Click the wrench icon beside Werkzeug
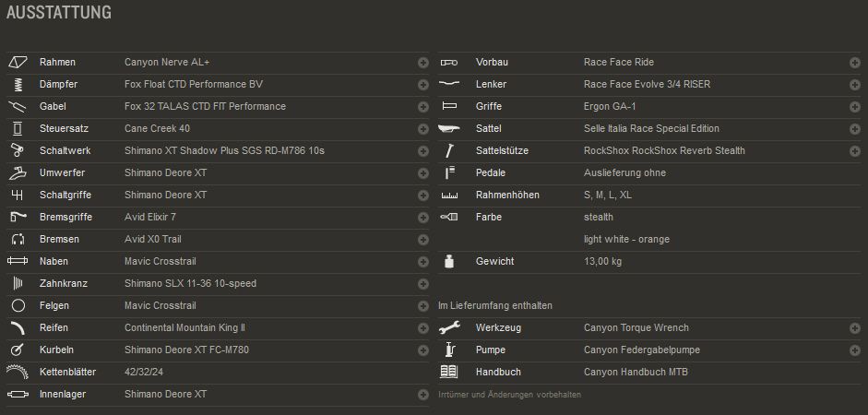 click(449, 327)
